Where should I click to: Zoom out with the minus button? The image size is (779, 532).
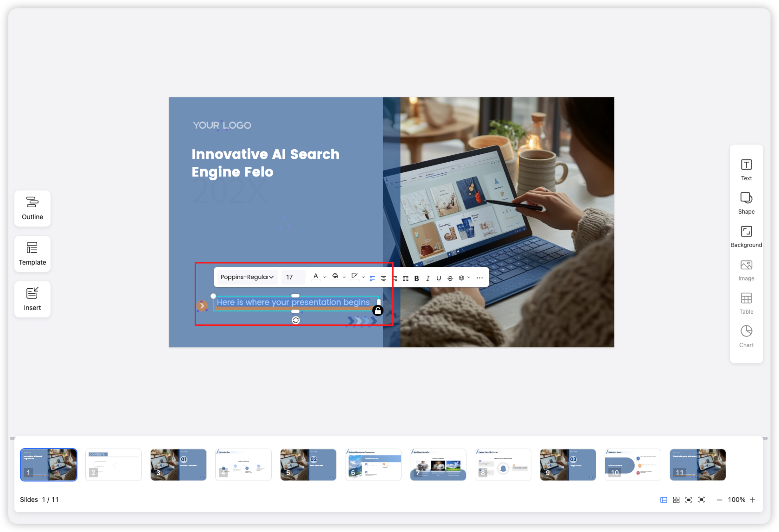pyautogui.click(x=719, y=500)
